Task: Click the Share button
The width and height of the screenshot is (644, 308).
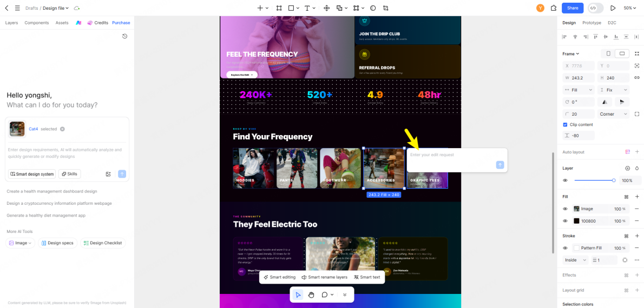Action: coord(573,8)
